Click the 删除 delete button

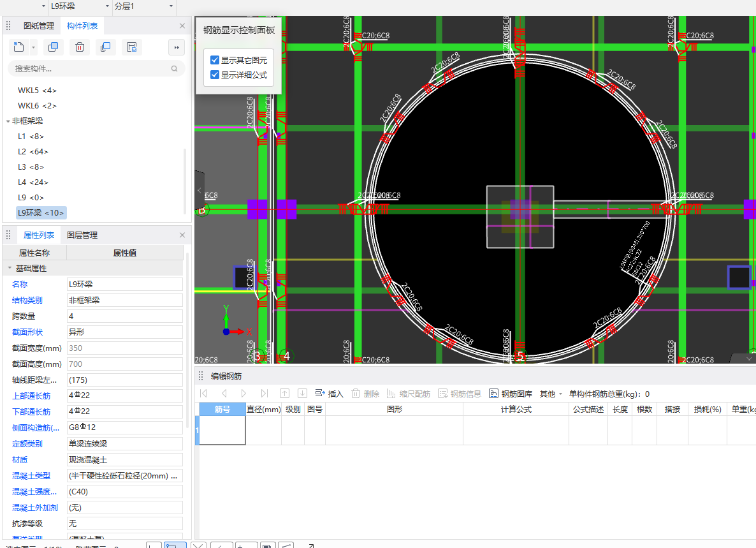tap(365, 394)
